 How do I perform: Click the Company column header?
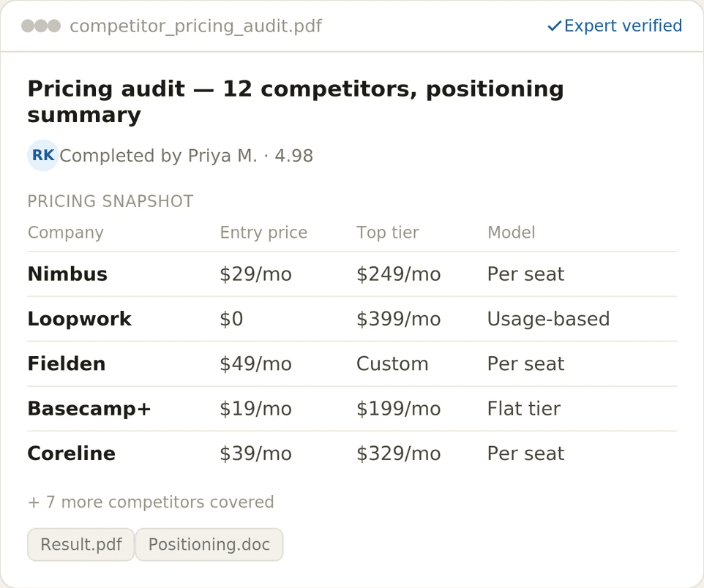click(x=66, y=233)
